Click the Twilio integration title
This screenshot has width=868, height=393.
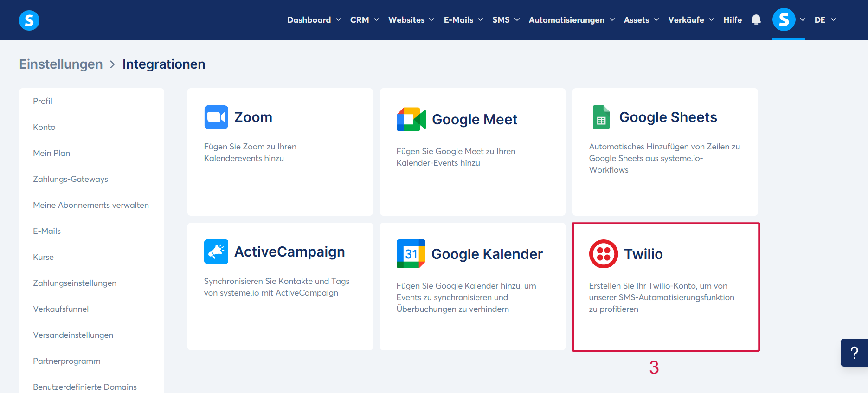643,254
